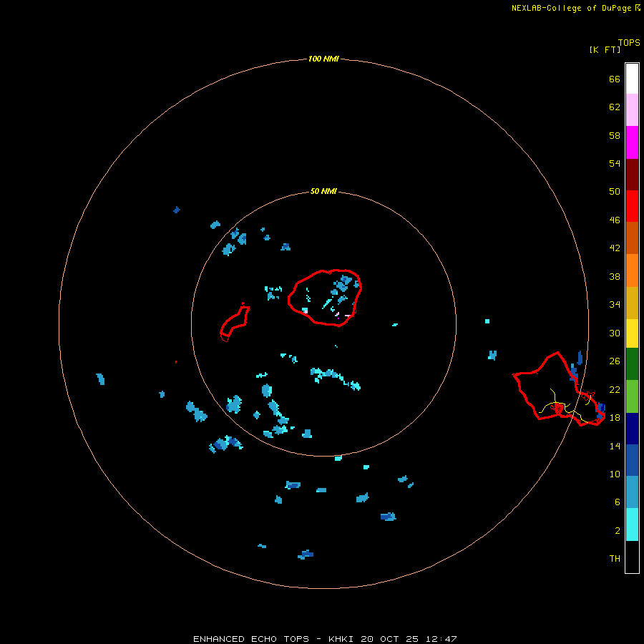This screenshot has height=644, width=644.
Task: Select the dark green legend swatch
Action: pyautogui.click(x=632, y=364)
